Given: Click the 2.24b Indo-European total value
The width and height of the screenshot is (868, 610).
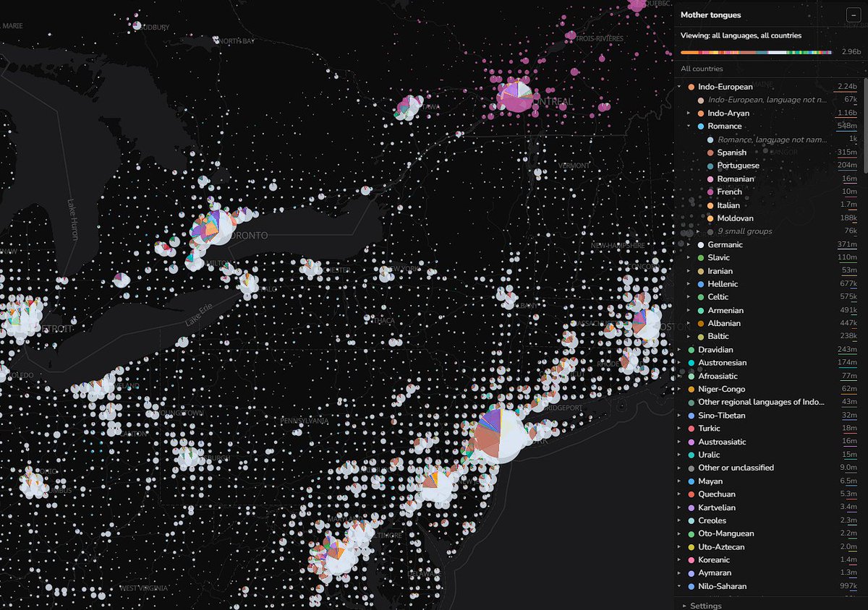Looking at the screenshot, I should coord(847,87).
